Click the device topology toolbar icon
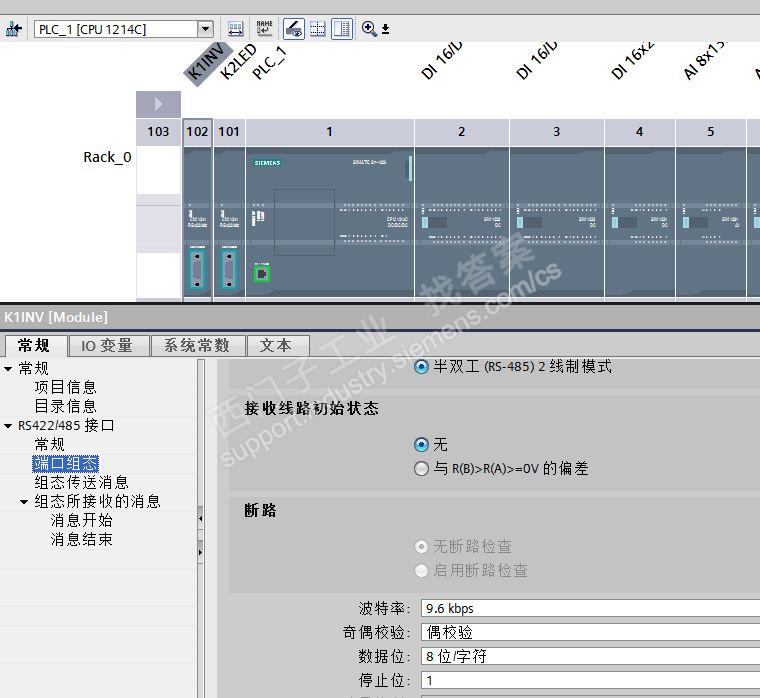760x698 pixels. point(236,29)
